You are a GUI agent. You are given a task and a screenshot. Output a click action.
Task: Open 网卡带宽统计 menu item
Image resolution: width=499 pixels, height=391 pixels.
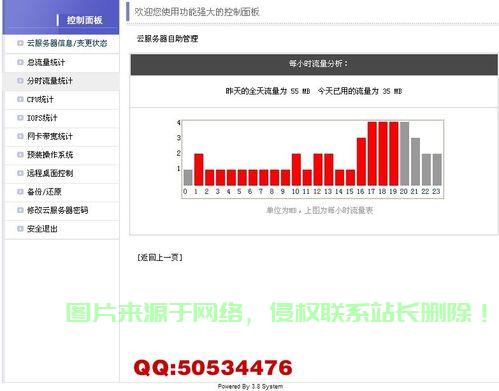coord(50,136)
